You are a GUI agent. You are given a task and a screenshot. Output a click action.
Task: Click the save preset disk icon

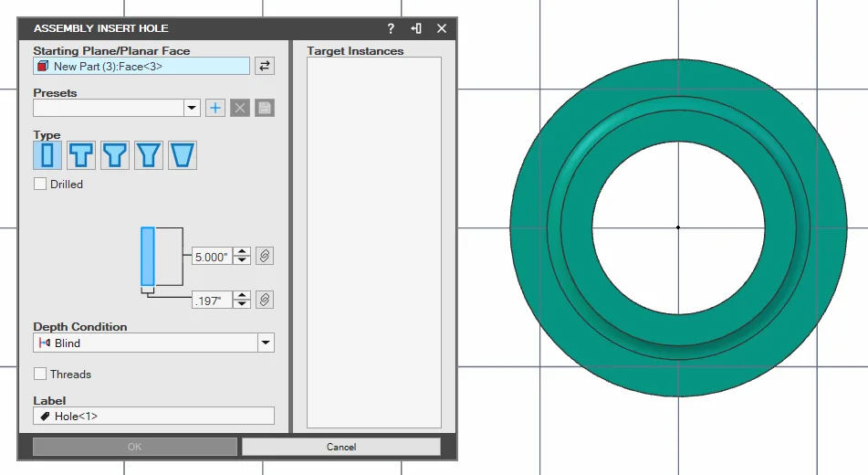265,108
